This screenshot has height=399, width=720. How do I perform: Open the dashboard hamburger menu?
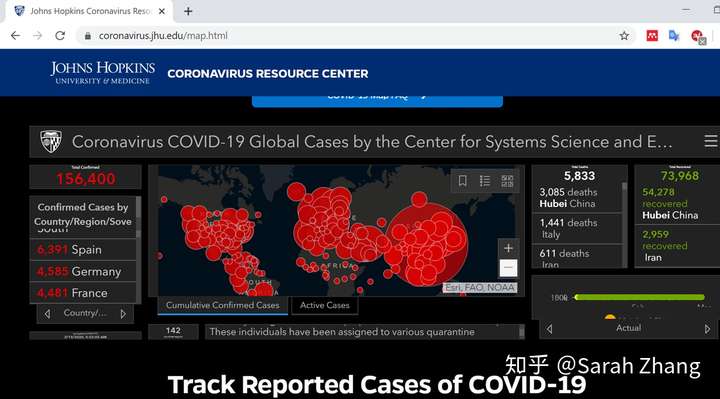(711, 141)
